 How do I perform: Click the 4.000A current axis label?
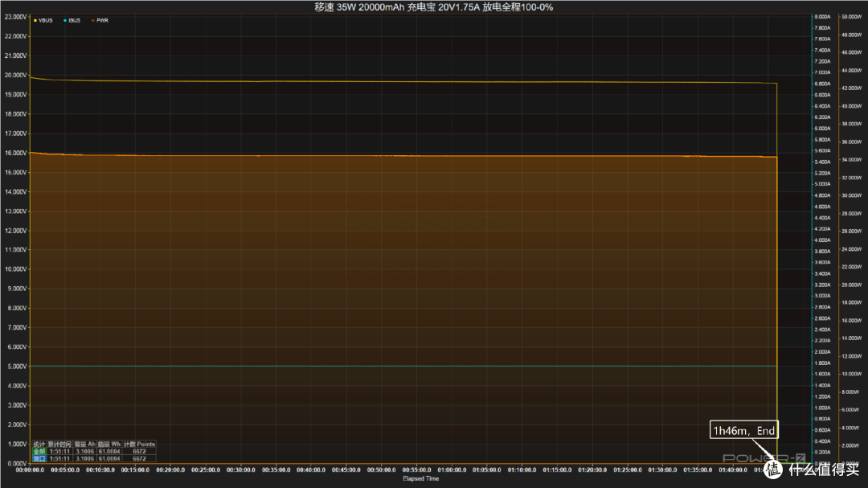[x=822, y=240]
